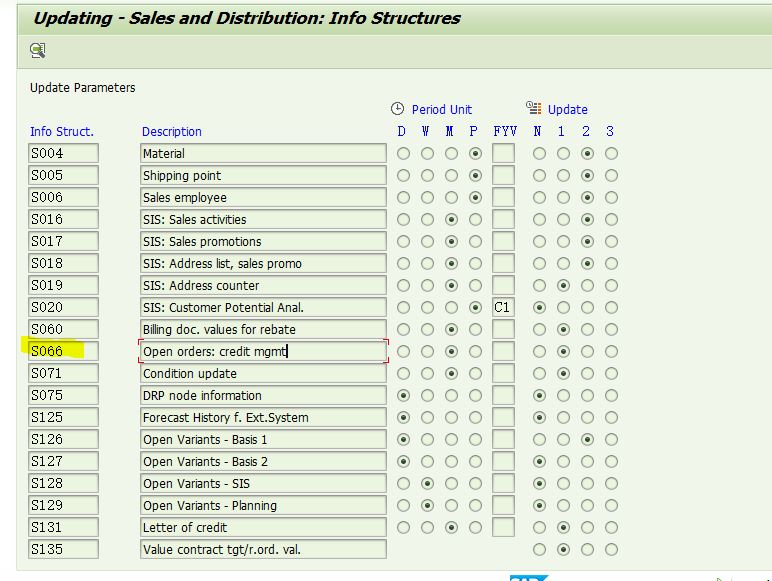Image resolution: width=772 pixels, height=581 pixels.
Task: Select update option N for S066 Open orders
Action: 539,352
